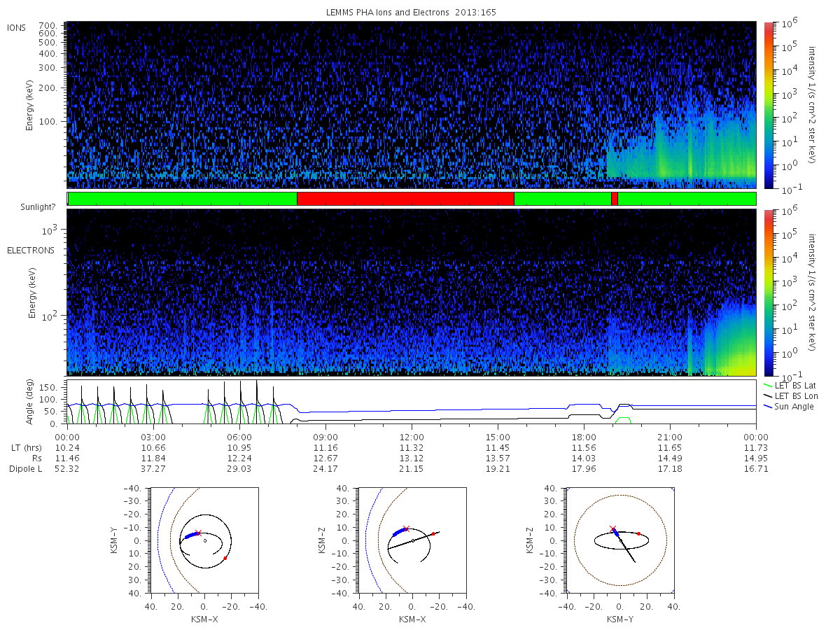Click the green LET BS Lat legend line
Screen dimensions: 840x630
pyautogui.click(x=769, y=385)
